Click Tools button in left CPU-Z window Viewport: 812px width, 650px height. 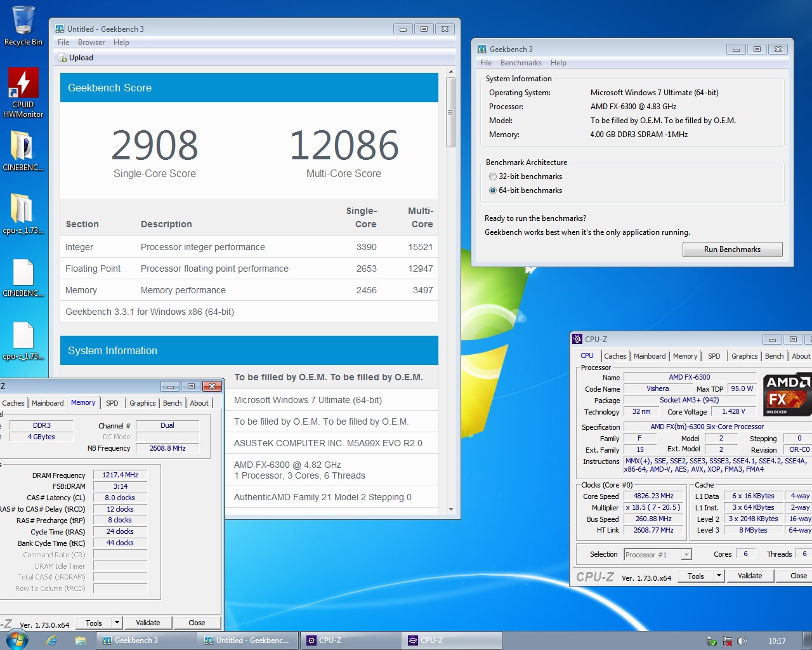[x=94, y=623]
